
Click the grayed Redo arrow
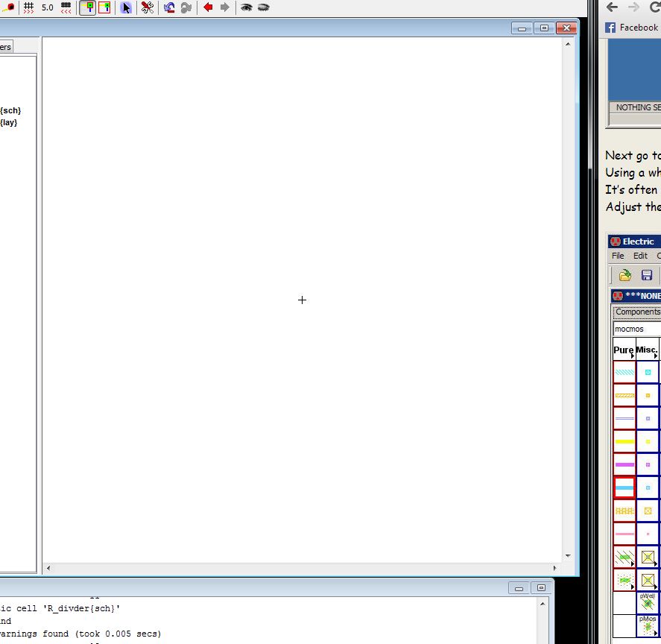click(x=186, y=7)
